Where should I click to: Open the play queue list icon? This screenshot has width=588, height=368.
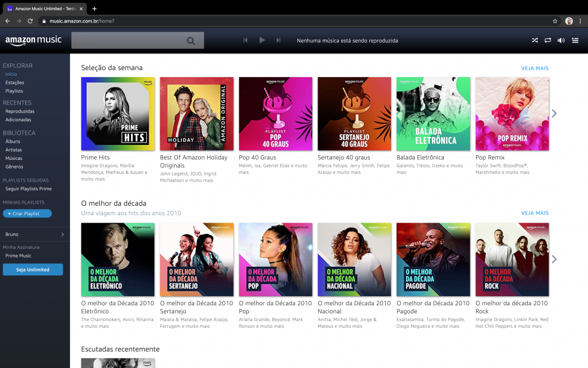coord(575,40)
